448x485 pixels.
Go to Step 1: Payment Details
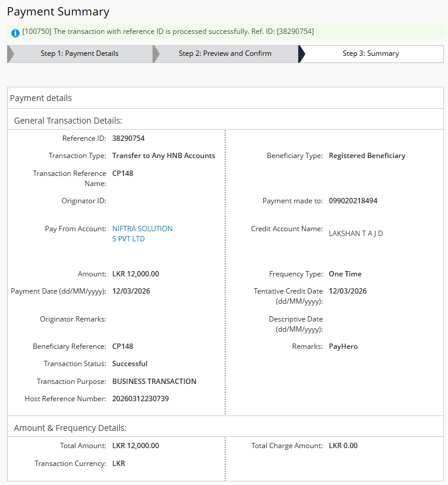80,53
